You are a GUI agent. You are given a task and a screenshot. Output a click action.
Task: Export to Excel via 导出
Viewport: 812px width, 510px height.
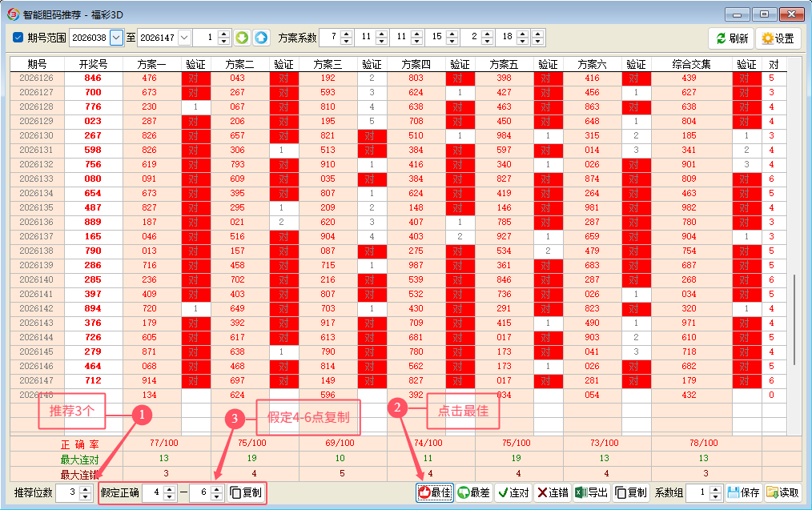point(592,492)
